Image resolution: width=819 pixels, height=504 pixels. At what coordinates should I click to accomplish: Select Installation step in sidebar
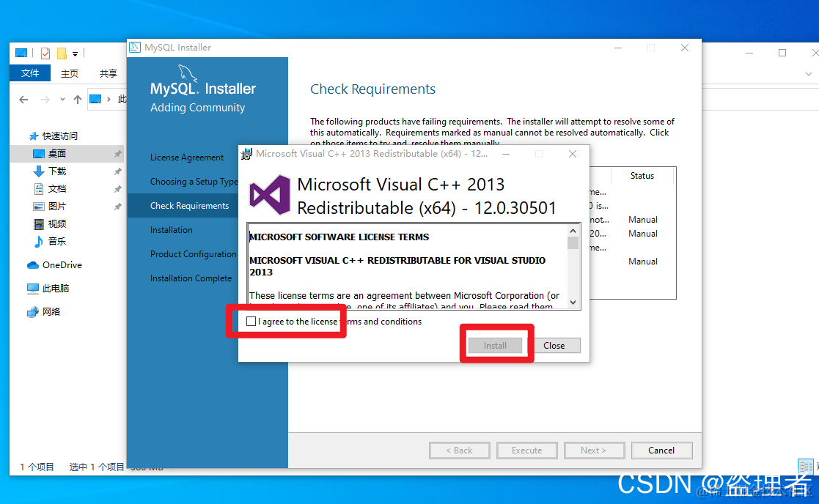[x=172, y=229]
